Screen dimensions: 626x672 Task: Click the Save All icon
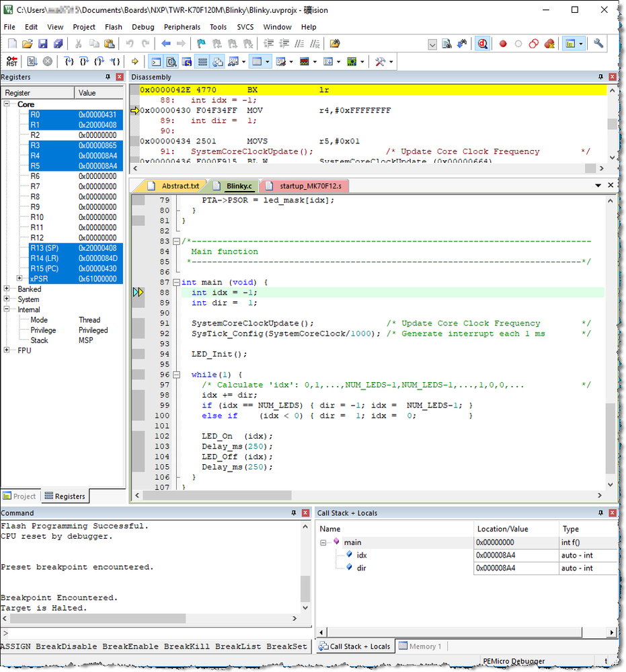[x=58, y=44]
